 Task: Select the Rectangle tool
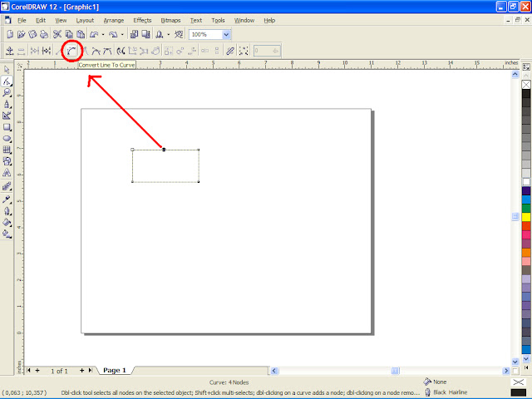(7, 127)
